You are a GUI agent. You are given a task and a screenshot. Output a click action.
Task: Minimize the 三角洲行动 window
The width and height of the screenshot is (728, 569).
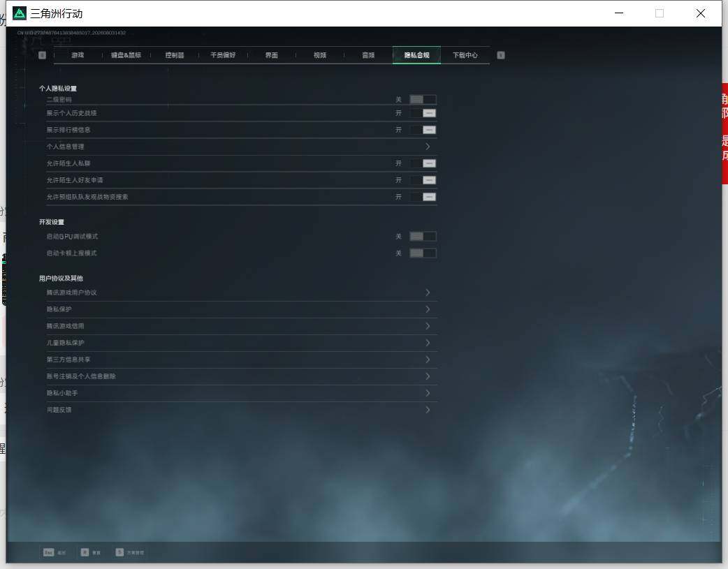click(619, 13)
